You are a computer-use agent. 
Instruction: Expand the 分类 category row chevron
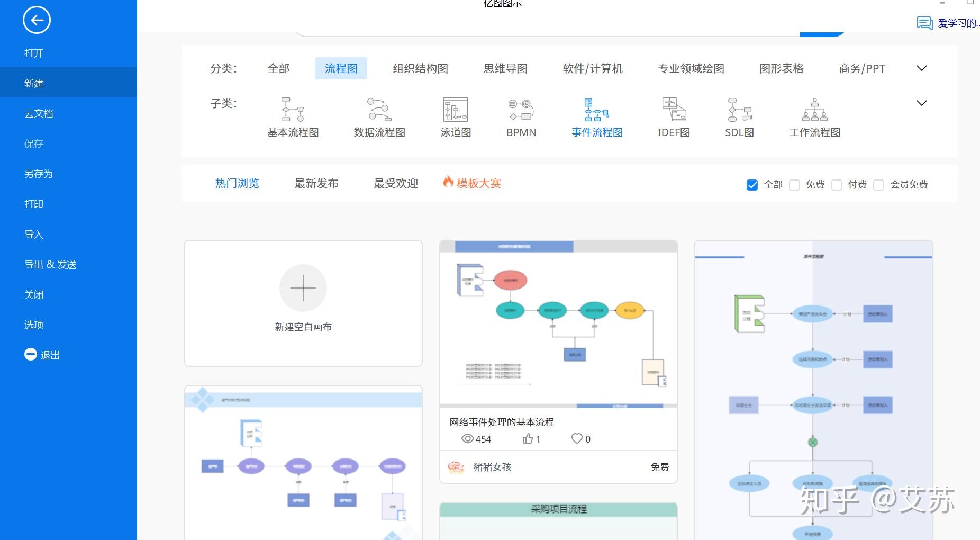[x=922, y=68]
